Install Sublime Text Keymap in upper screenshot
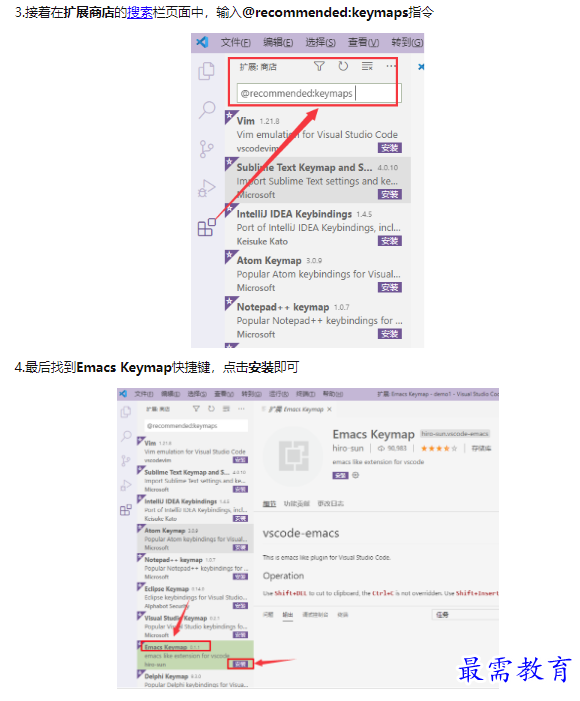 pos(389,194)
